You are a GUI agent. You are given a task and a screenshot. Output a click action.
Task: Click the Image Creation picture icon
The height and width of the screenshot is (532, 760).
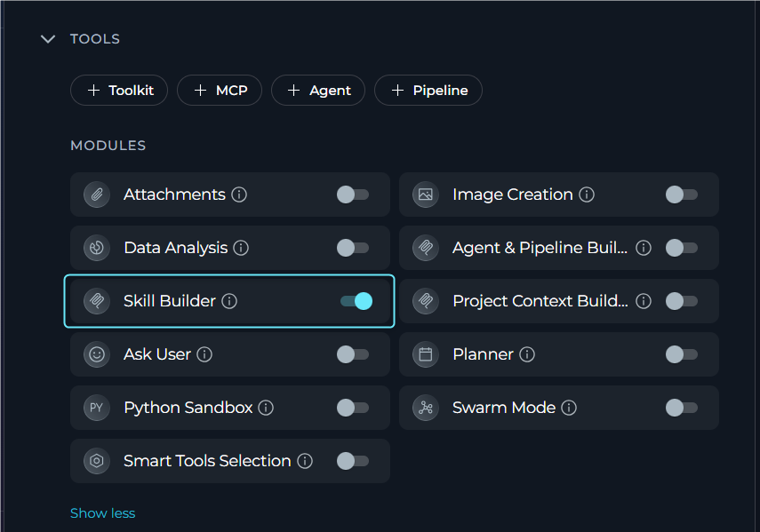[x=426, y=195]
